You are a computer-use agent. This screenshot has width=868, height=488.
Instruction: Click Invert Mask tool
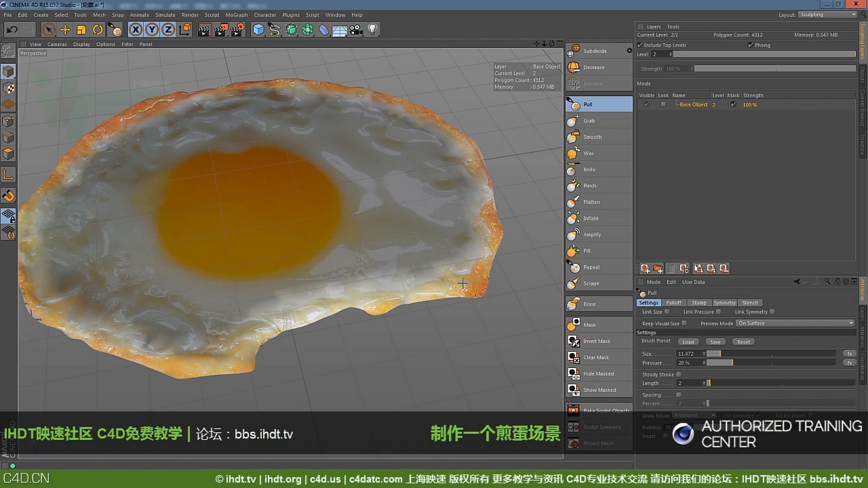pyautogui.click(x=599, y=341)
